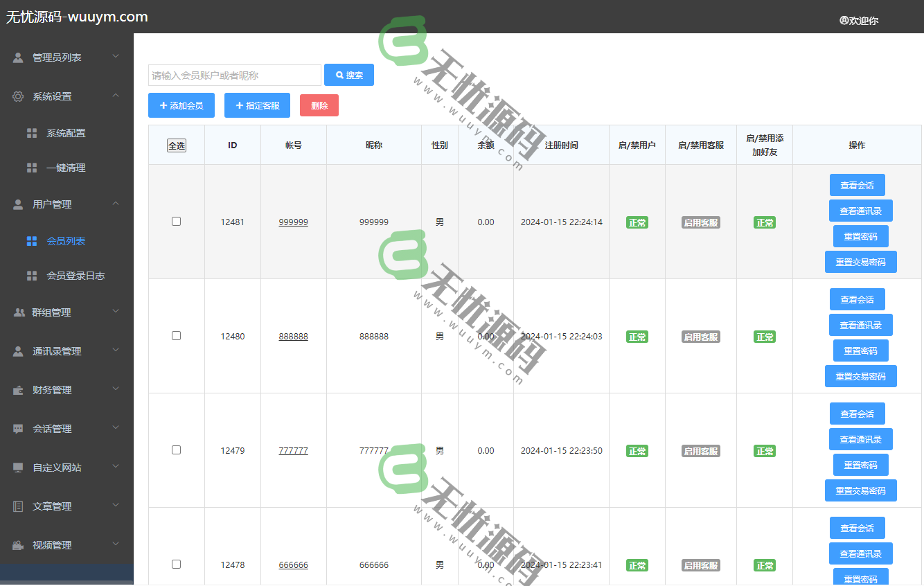Collapse the 用户管理 section chevron
The height and width of the screenshot is (586, 924).
(116, 204)
